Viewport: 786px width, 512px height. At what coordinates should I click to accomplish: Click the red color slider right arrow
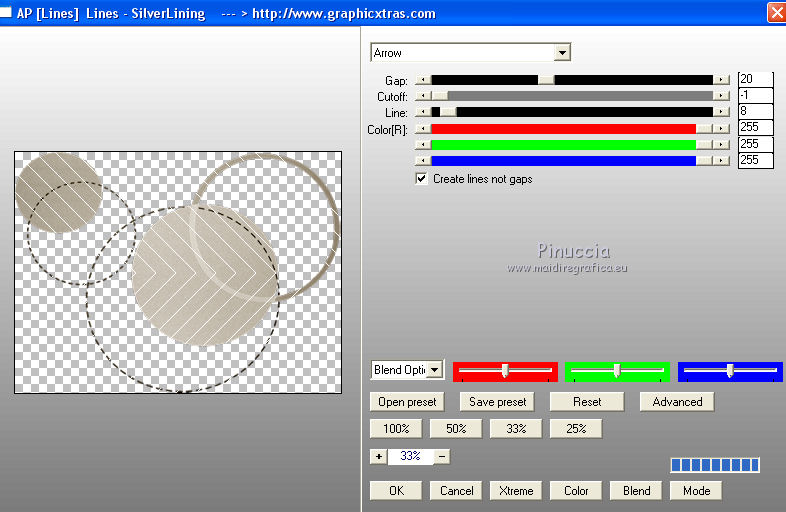pos(721,129)
